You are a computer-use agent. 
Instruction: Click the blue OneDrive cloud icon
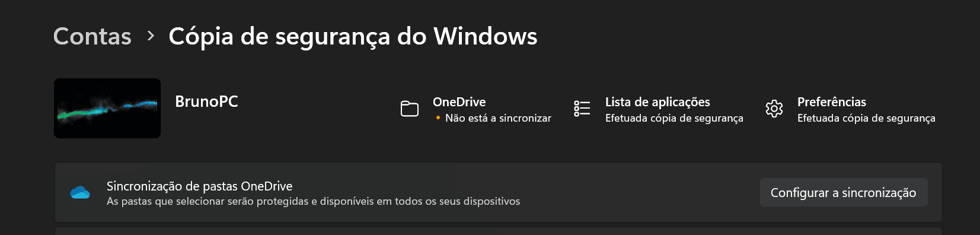coord(80,193)
